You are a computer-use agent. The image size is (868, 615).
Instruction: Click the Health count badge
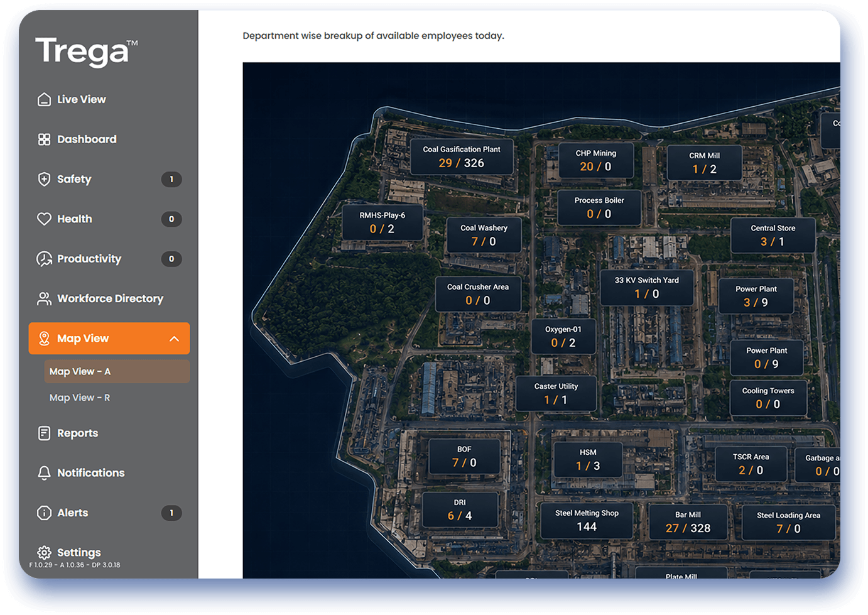tap(171, 219)
